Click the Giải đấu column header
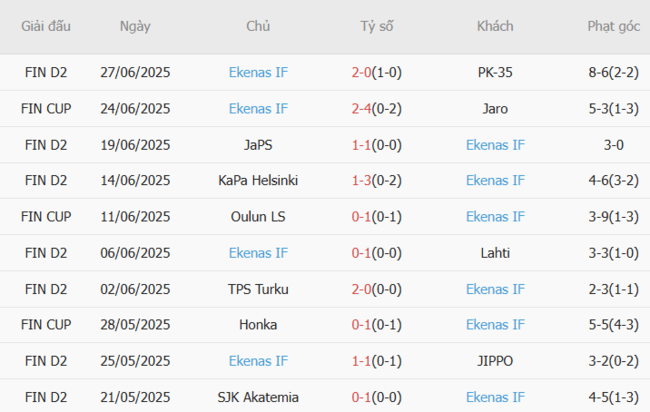This screenshot has height=412, width=650. pyautogui.click(x=46, y=26)
